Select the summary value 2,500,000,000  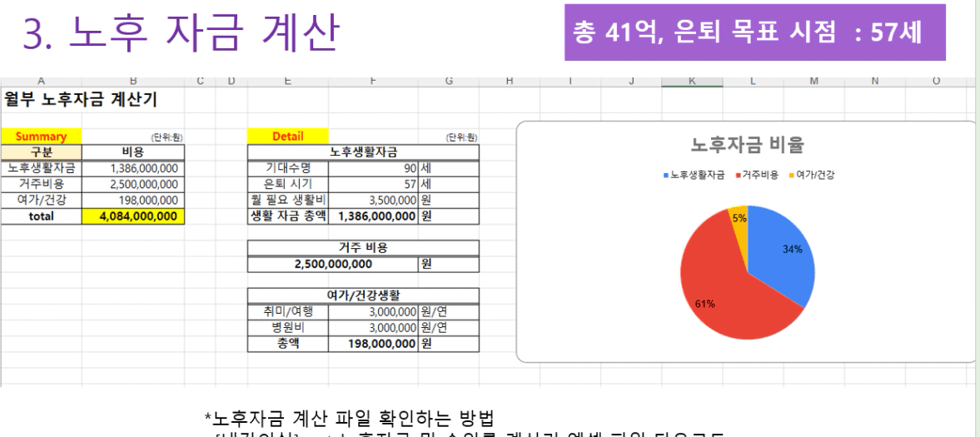coord(133,185)
